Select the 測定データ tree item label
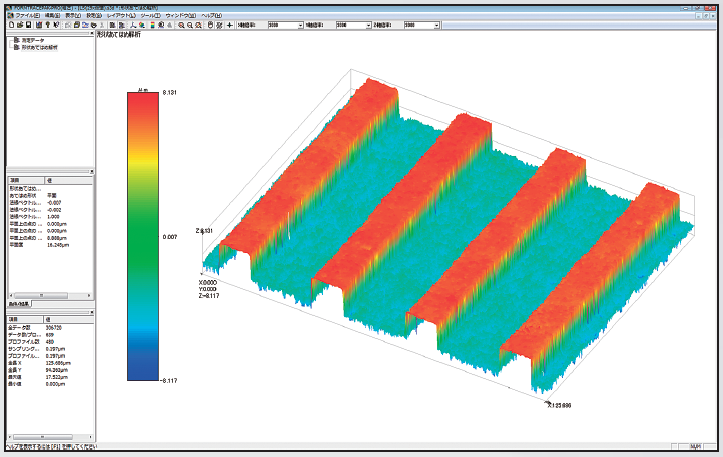Image resolution: width=723 pixels, height=457 pixels. tap(33, 40)
